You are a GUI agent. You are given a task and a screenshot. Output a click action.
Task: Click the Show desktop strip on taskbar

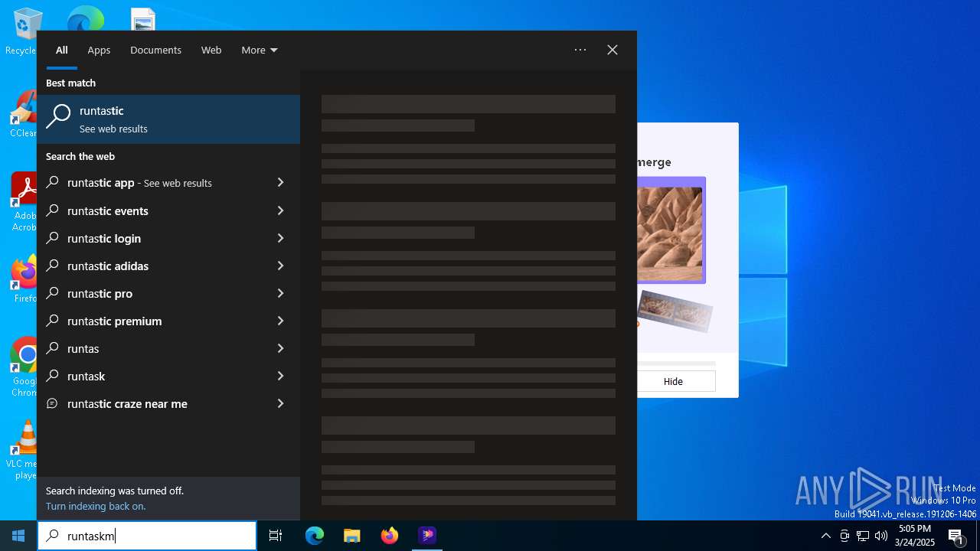point(978,536)
